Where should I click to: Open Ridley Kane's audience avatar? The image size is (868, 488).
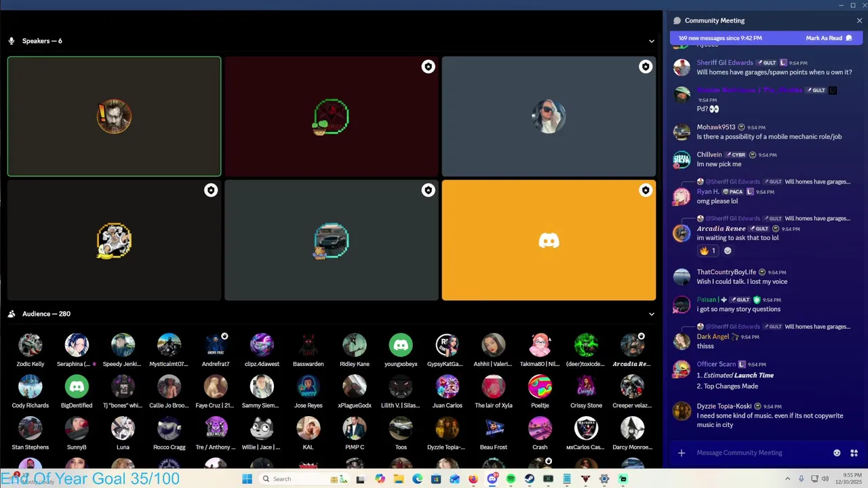(355, 345)
